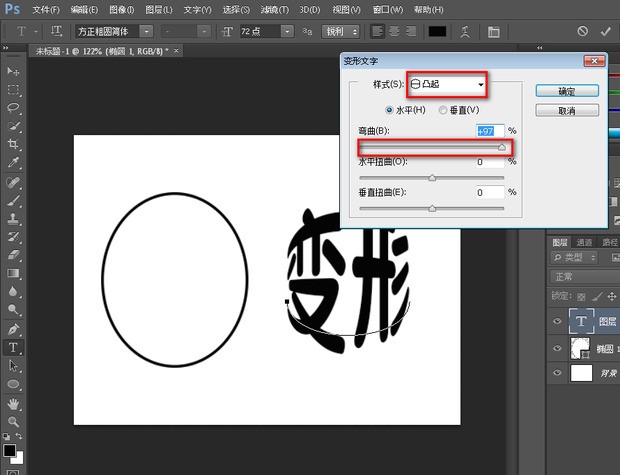Open the 图像(I) menu
Image resolution: width=620 pixels, height=475 pixels.
pos(122,9)
